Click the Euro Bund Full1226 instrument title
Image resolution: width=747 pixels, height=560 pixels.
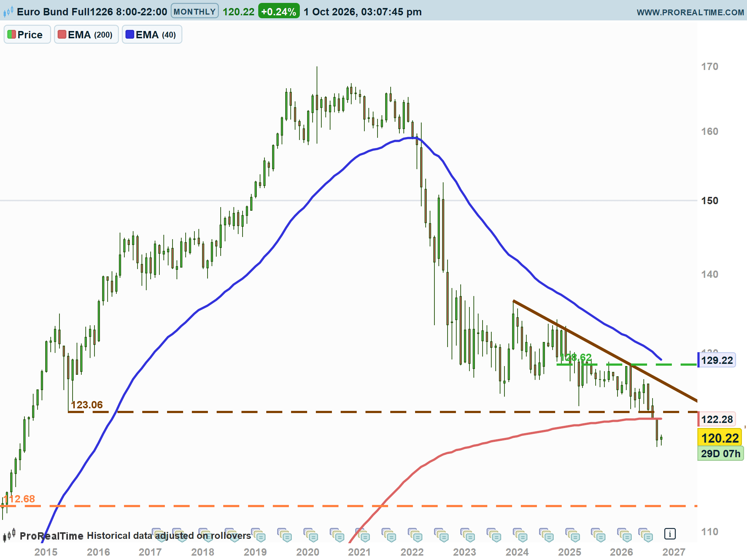pos(92,12)
